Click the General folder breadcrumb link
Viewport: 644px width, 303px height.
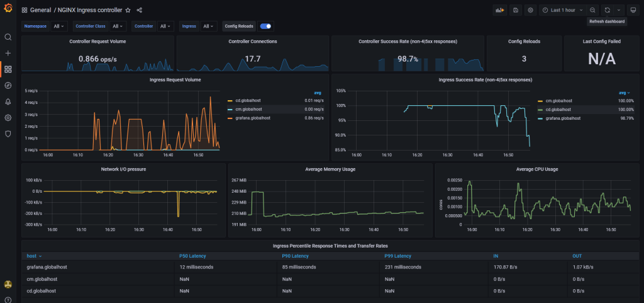(41, 10)
